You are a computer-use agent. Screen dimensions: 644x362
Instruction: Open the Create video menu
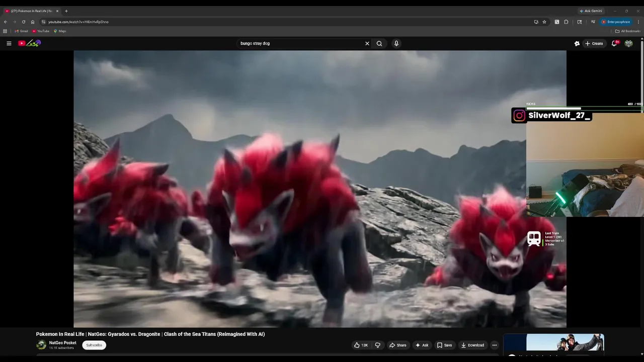point(594,43)
